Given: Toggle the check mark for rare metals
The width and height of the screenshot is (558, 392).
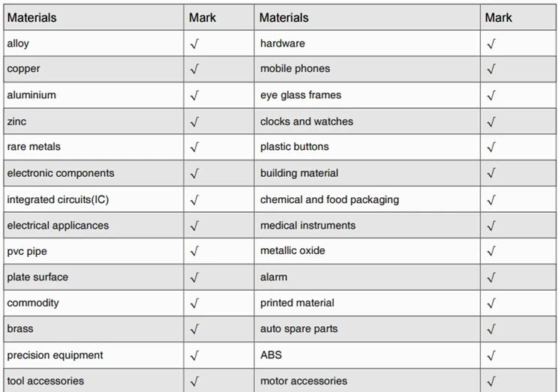Looking at the screenshot, I should 195,148.
